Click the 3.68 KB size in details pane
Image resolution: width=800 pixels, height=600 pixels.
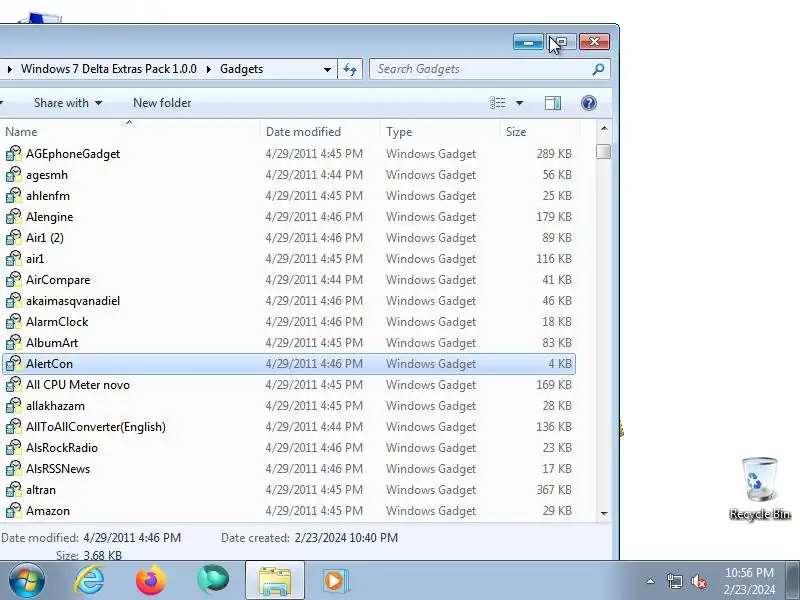pyautogui.click(x=103, y=555)
